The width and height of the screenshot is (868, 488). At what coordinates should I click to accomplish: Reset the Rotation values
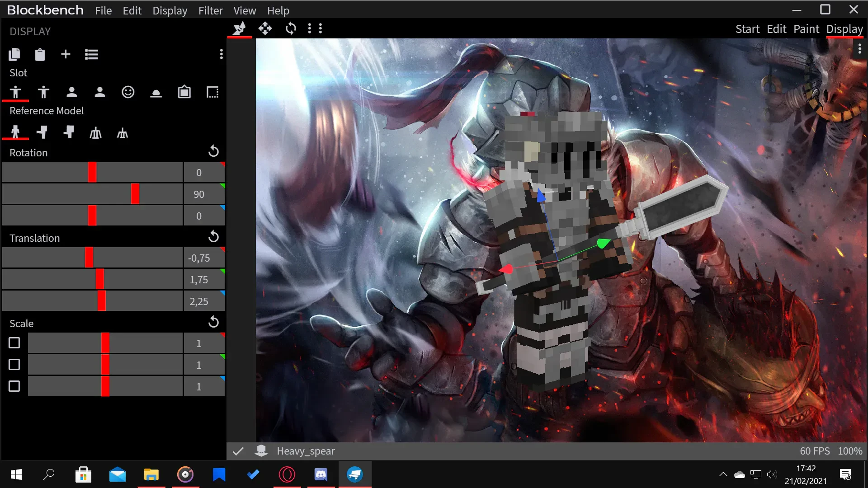click(x=213, y=151)
